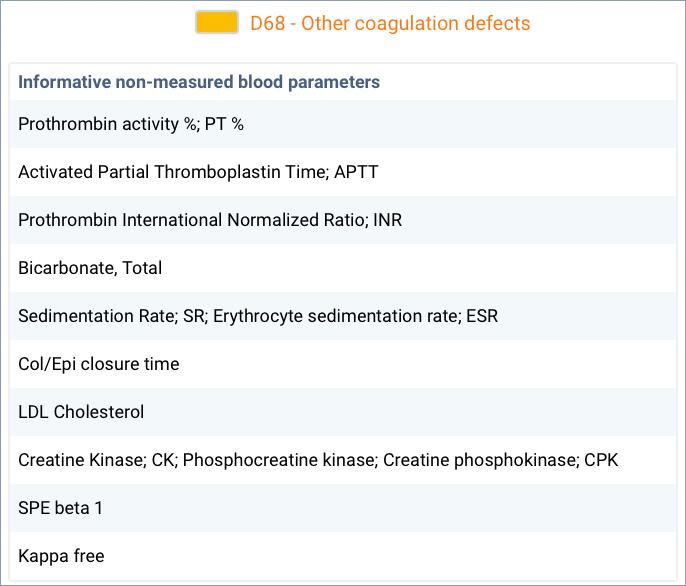Click the orange D68 color swatch
The image size is (686, 586).
pyautogui.click(x=217, y=23)
